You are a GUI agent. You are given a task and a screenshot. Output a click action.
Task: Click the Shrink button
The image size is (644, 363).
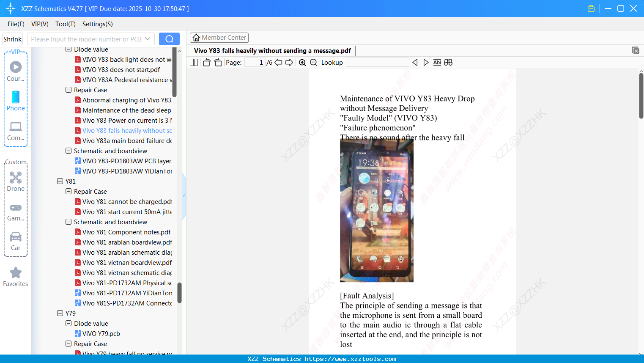coord(12,38)
